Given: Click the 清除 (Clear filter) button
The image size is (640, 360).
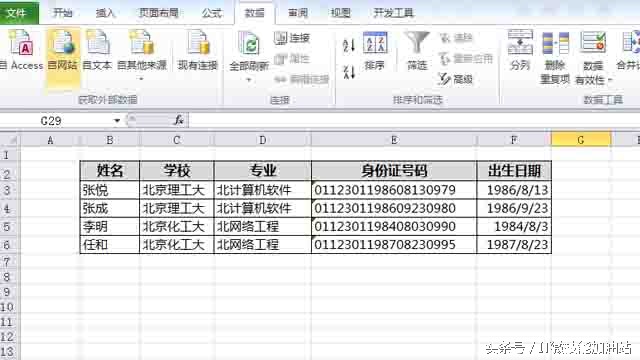Looking at the screenshot, I should point(456,38).
